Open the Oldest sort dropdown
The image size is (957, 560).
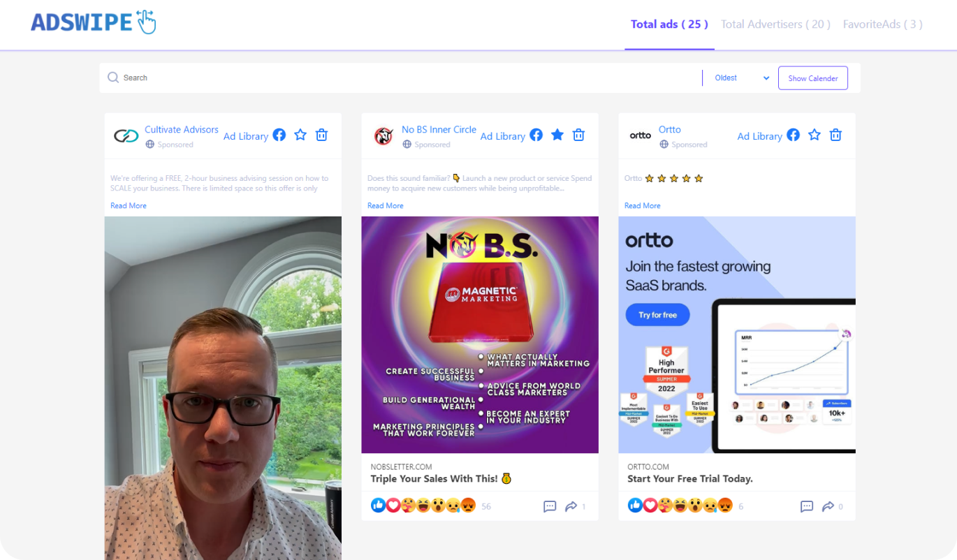click(741, 78)
